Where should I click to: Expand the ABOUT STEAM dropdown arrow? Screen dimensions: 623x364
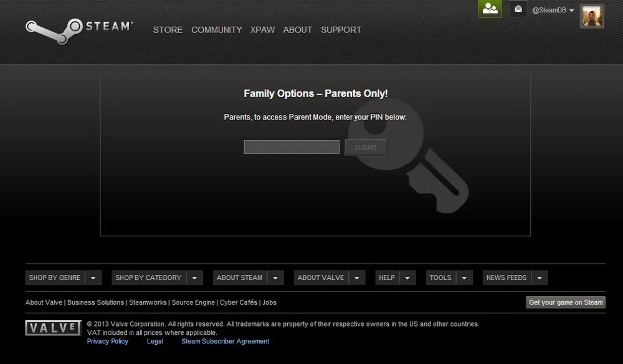[275, 278]
